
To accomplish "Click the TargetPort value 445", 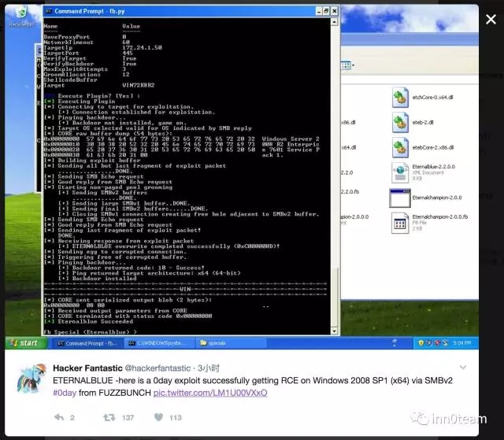I will [x=128, y=53].
